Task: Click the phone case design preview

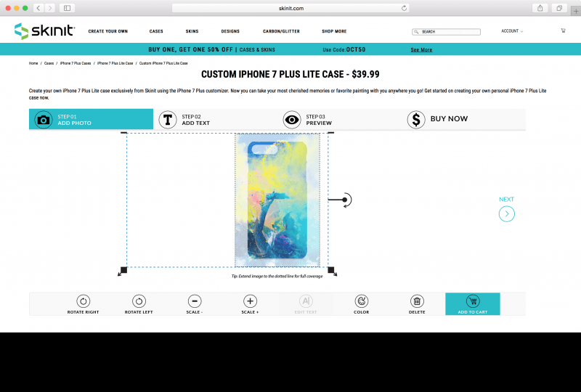Action: click(x=277, y=200)
